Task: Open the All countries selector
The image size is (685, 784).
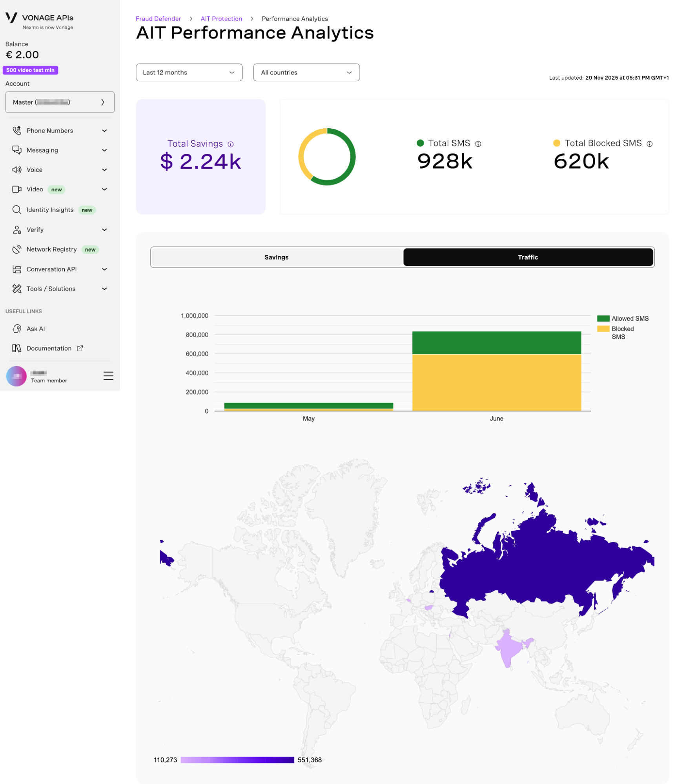Action: 306,72
